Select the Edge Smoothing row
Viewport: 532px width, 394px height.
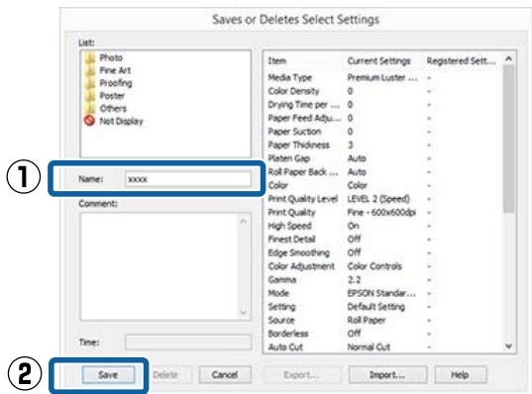(383, 252)
